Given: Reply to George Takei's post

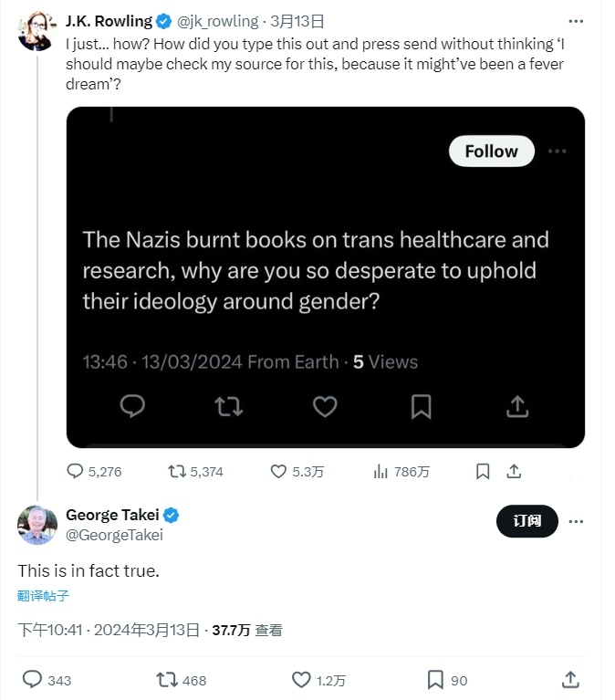Looking at the screenshot, I should [32, 679].
